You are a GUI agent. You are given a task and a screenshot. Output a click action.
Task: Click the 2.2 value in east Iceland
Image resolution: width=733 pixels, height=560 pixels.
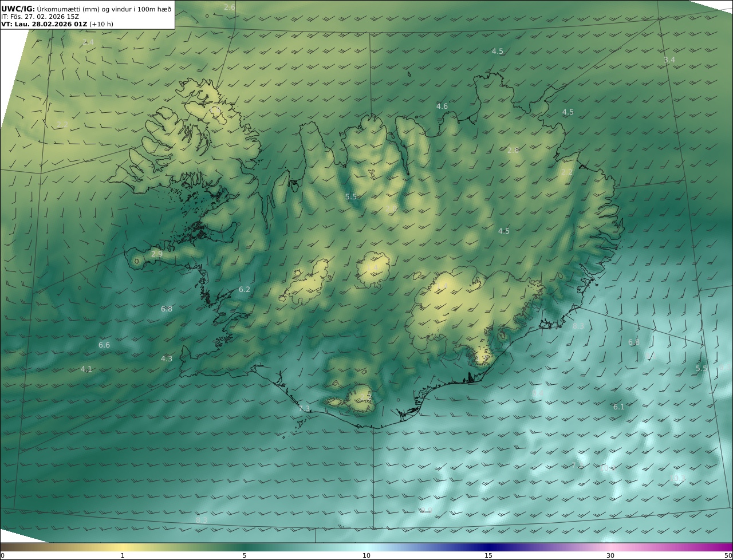click(567, 172)
